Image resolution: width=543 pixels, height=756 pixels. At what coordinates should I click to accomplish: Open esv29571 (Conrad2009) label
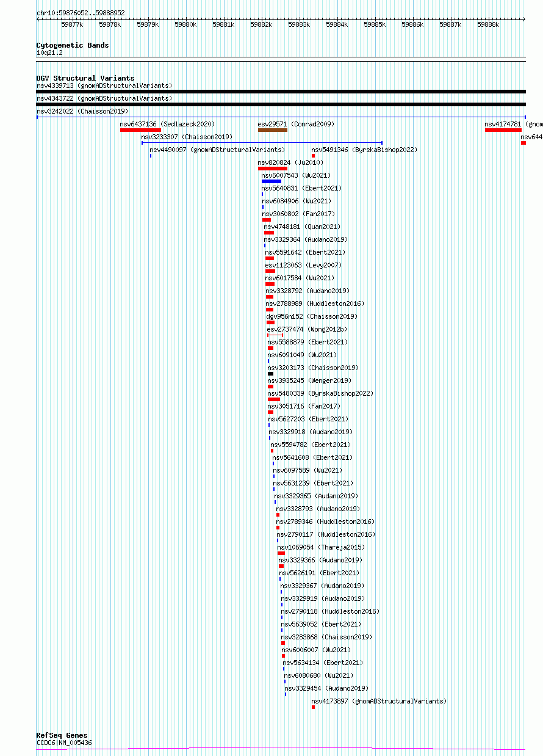(x=296, y=124)
